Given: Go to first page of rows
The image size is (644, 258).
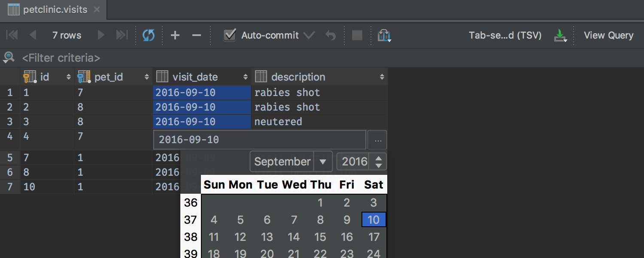Looking at the screenshot, I should point(12,35).
